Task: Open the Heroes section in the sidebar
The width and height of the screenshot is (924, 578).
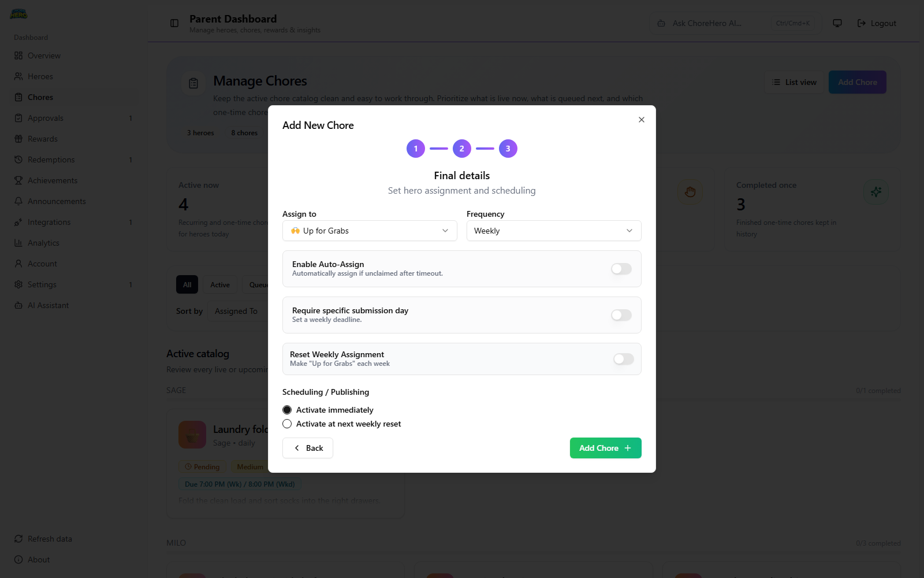Action: (40, 76)
